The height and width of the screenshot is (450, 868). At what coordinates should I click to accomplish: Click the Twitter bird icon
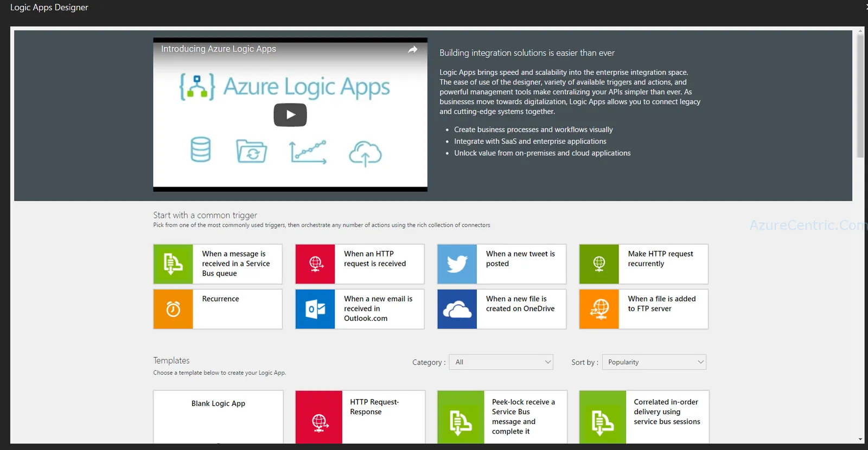[457, 264]
